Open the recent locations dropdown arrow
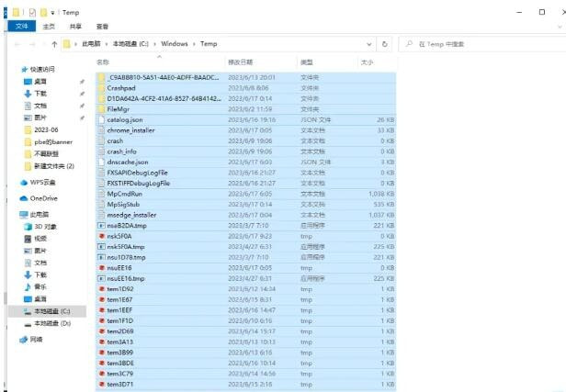The width and height of the screenshot is (566, 392). point(42,44)
